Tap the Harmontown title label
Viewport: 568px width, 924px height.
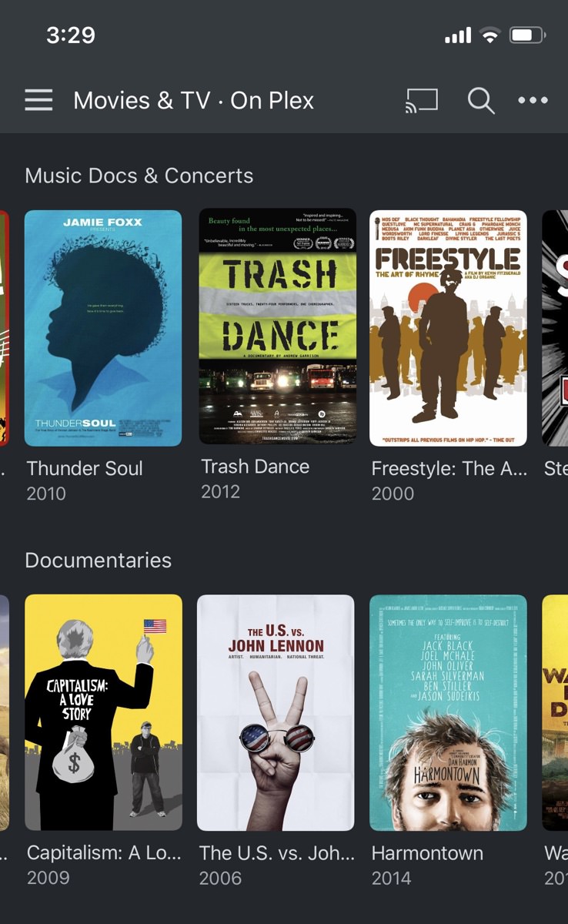(427, 853)
